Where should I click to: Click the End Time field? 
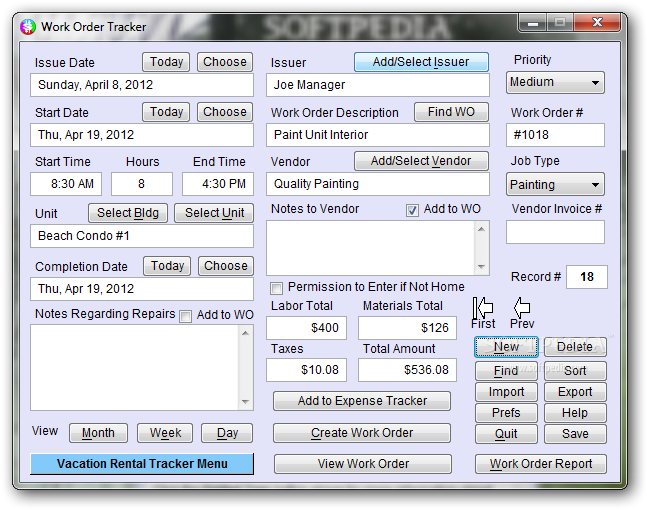[x=218, y=184]
